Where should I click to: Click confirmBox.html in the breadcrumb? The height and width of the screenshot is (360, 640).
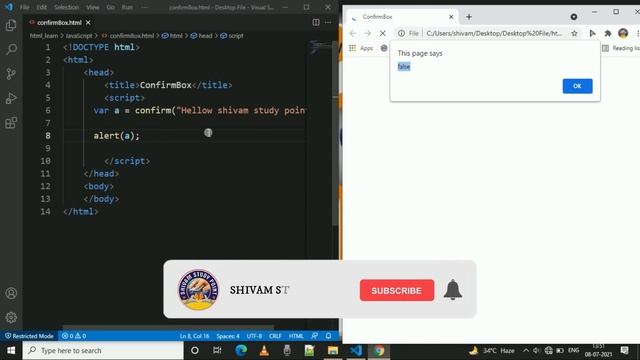pos(132,36)
